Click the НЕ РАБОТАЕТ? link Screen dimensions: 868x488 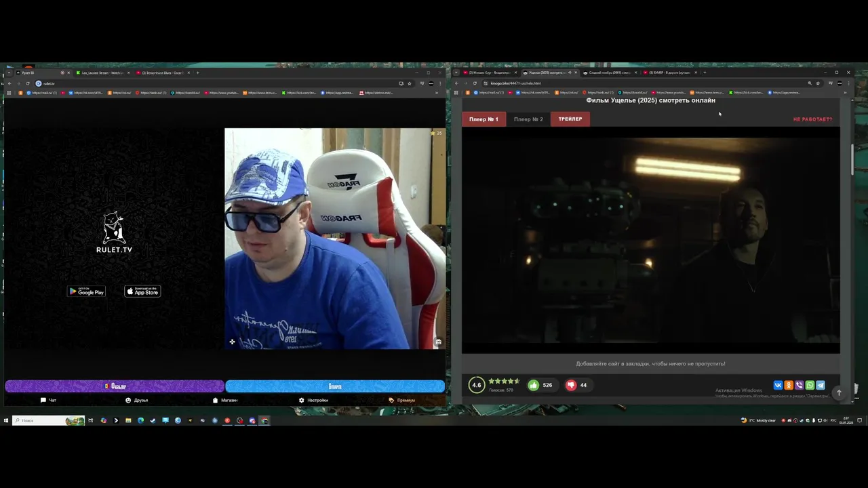(x=812, y=119)
